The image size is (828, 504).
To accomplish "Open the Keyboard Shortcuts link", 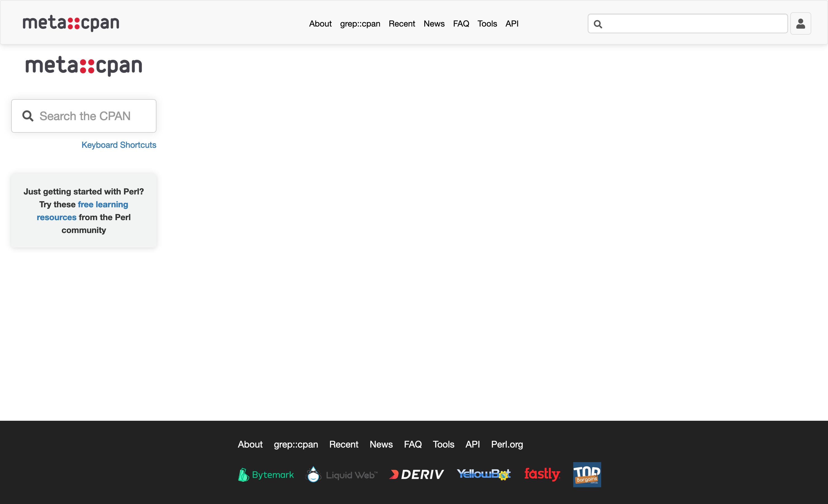I will 119,145.
